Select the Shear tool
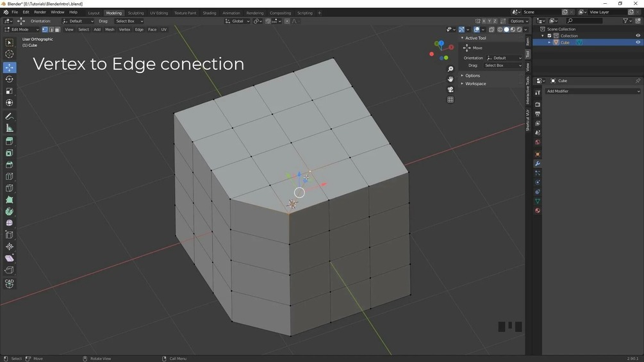This screenshot has height=362, width=644. 10,258
